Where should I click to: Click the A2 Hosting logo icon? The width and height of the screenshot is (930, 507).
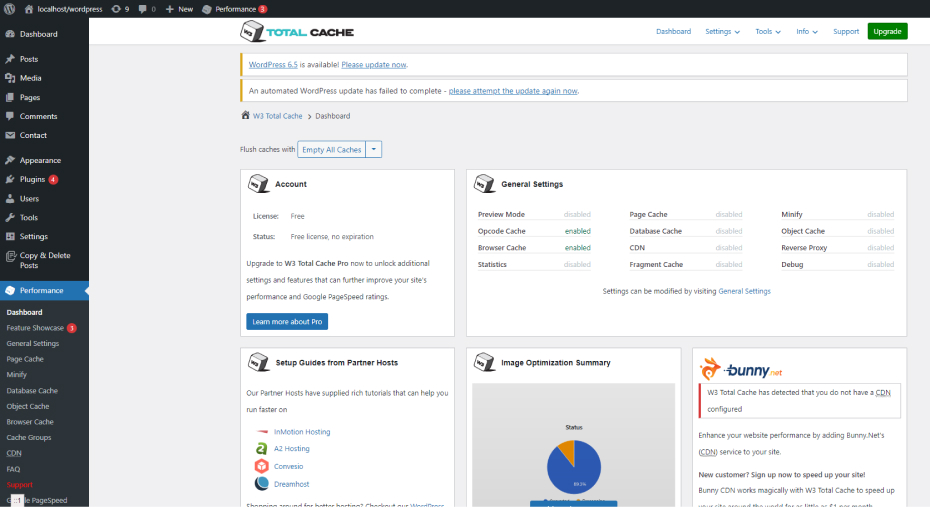[262, 448]
